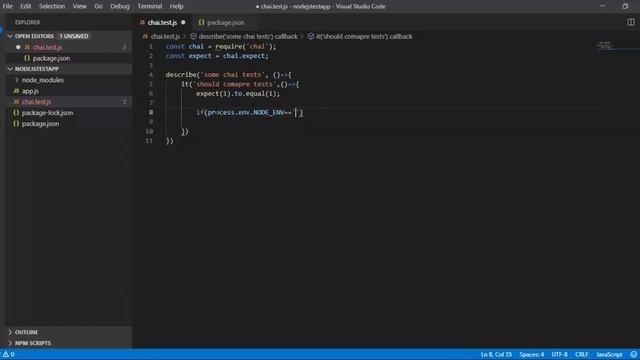Restore the VS Code window

point(625,6)
